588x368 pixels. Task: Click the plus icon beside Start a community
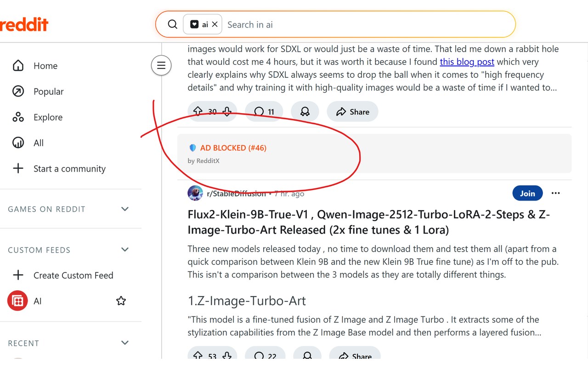[18, 169]
